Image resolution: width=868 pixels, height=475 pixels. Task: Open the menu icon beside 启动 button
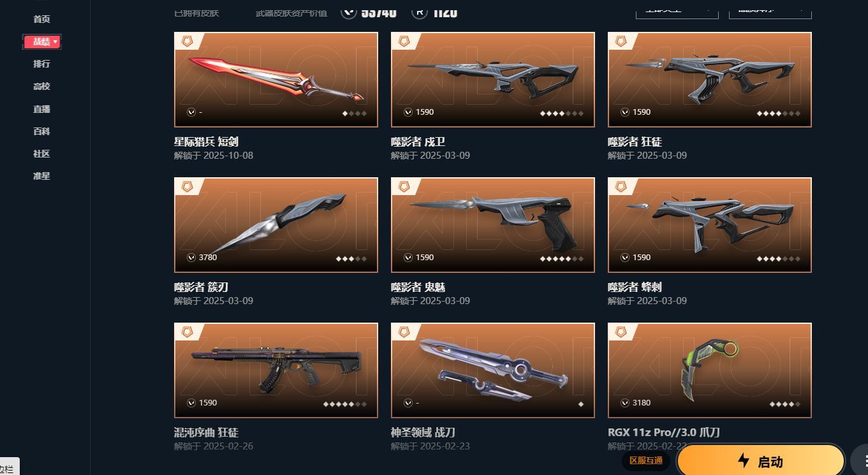click(862, 461)
